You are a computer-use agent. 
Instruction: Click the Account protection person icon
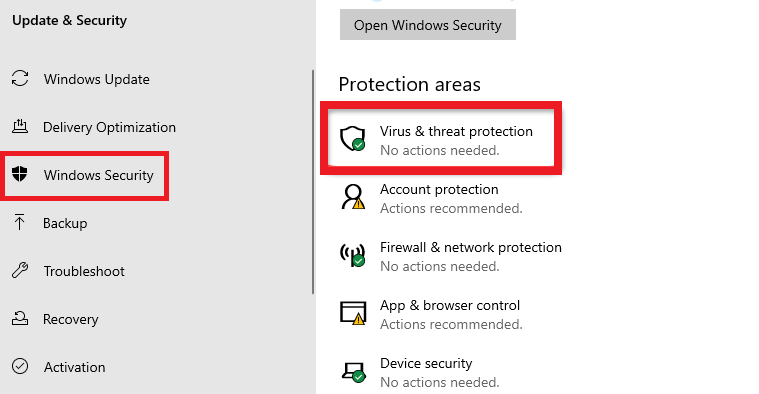[x=353, y=197]
